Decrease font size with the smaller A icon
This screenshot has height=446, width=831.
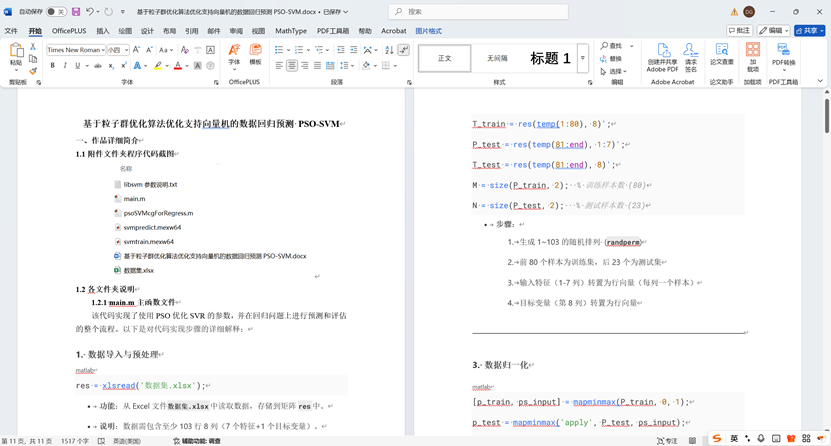point(149,50)
